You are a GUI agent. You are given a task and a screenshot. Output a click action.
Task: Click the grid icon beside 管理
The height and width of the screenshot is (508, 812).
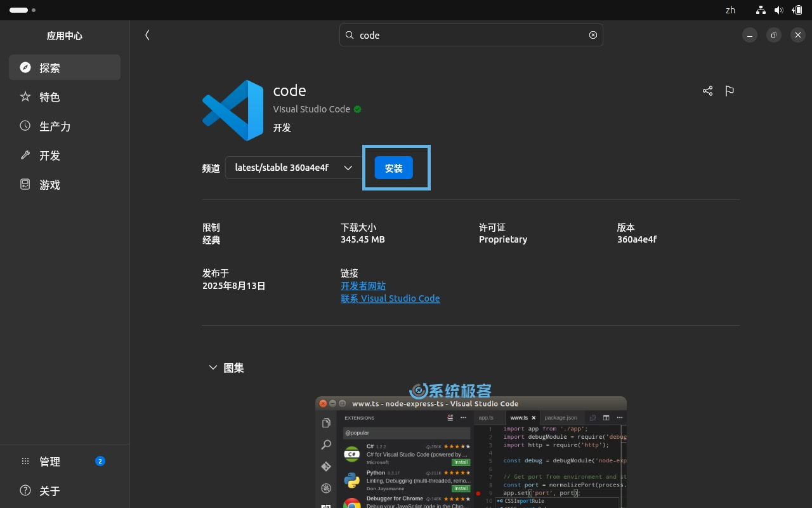coord(25,461)
